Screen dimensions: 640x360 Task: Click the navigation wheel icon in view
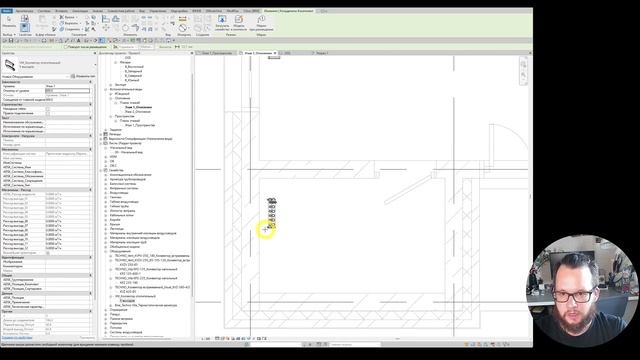point(524,64)
